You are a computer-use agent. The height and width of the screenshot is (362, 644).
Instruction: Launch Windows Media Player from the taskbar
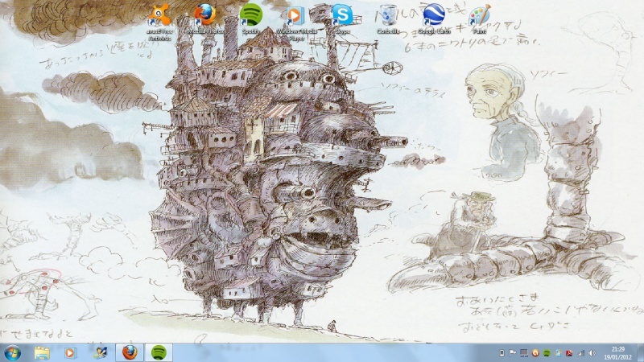coord(70,352)
